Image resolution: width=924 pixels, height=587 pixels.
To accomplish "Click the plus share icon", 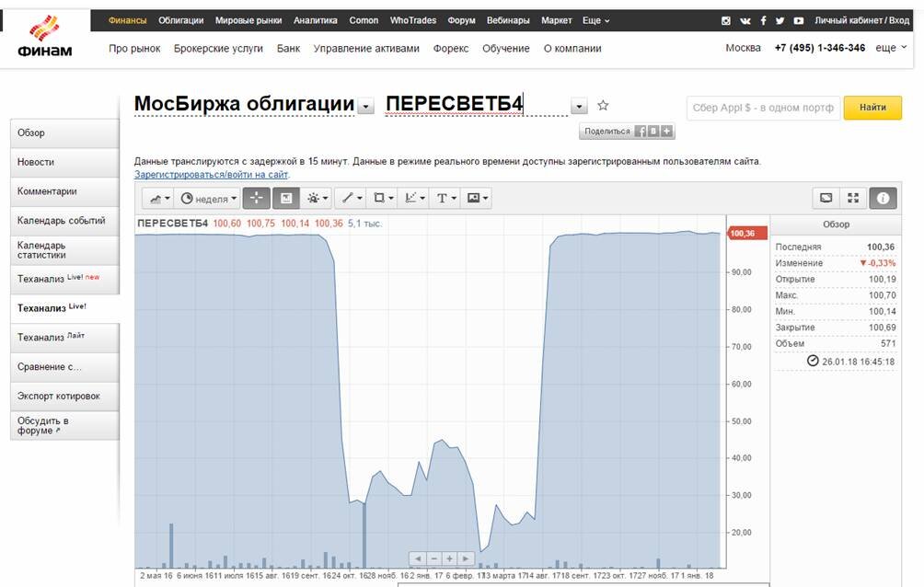I will point(666,132).
